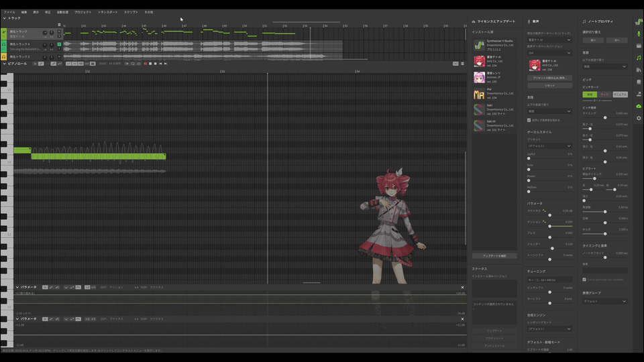Select 重音テト AI in the installed list

[x=494, y=62]
